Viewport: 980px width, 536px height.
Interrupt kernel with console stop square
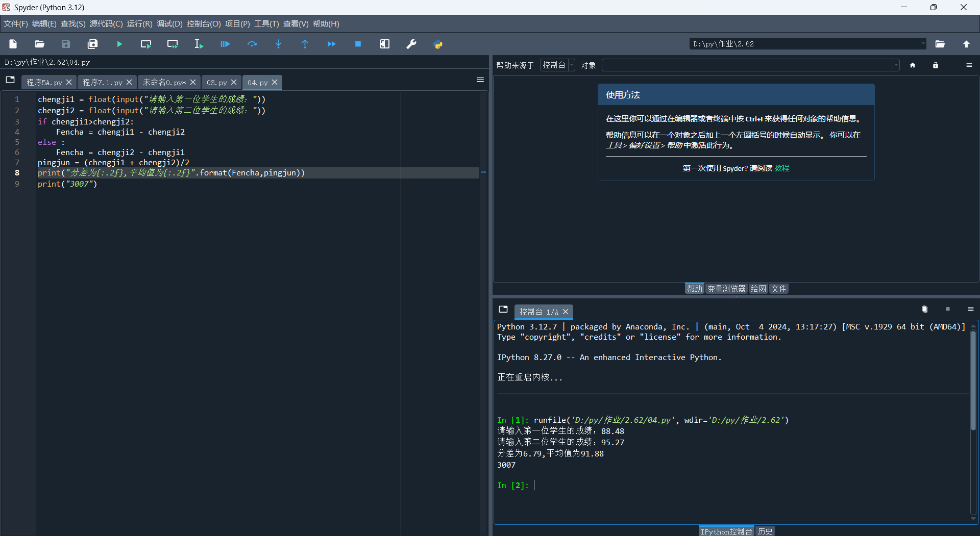948,310
